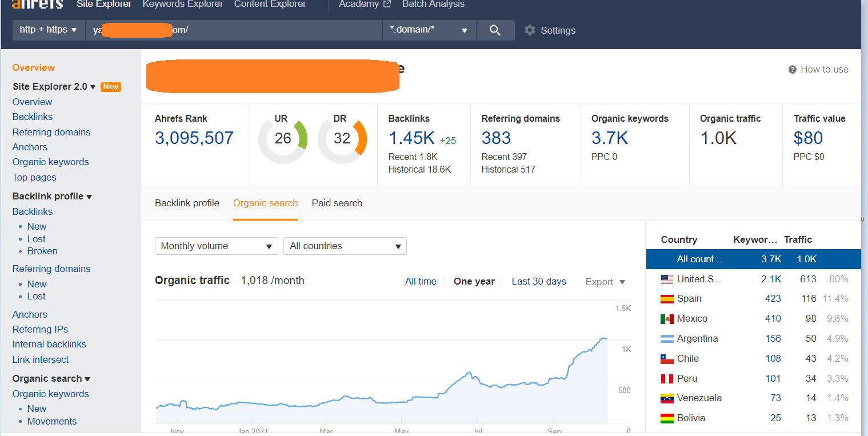Click the Ahrefs Rank 3,095,507 value
868x436 pixels.
point(194,138)
